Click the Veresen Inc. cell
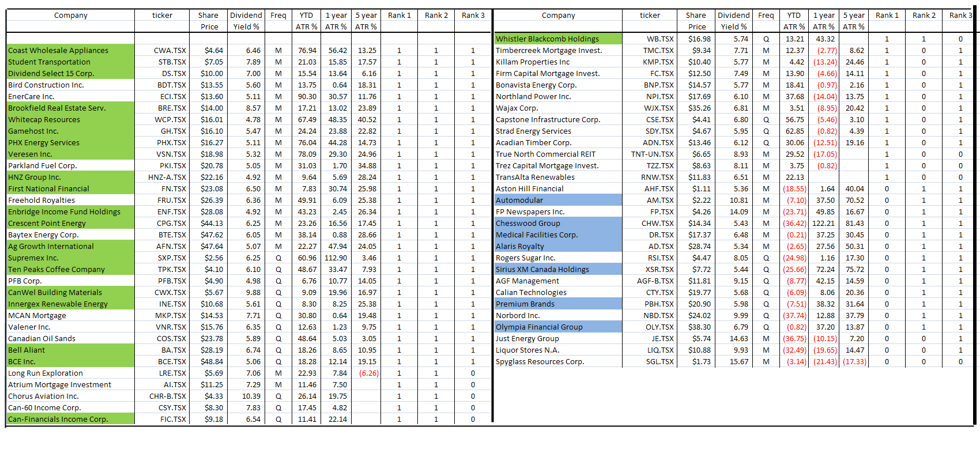This screenshot has height=461, width=980. click(70, 154)
